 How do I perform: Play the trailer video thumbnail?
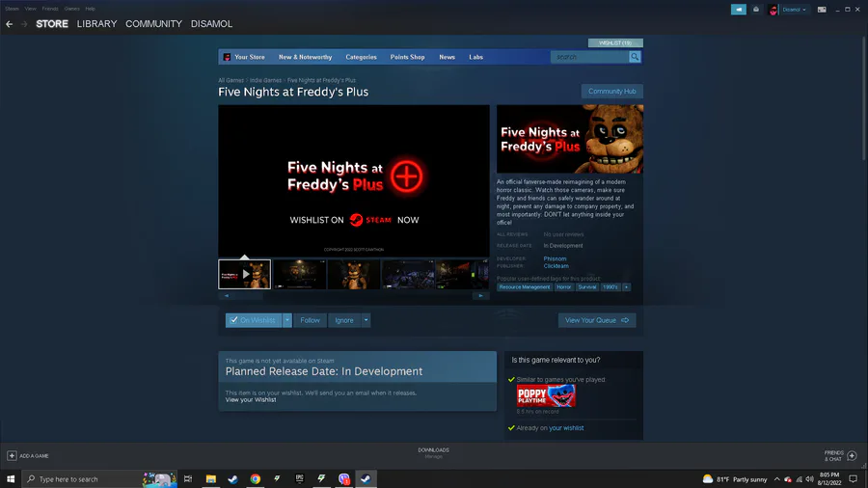[245, 275]
